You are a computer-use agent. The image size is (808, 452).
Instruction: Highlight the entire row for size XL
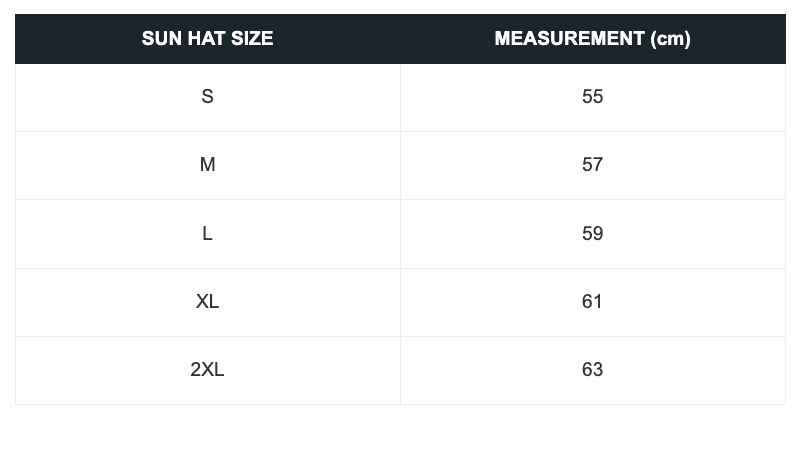point(400,302)
